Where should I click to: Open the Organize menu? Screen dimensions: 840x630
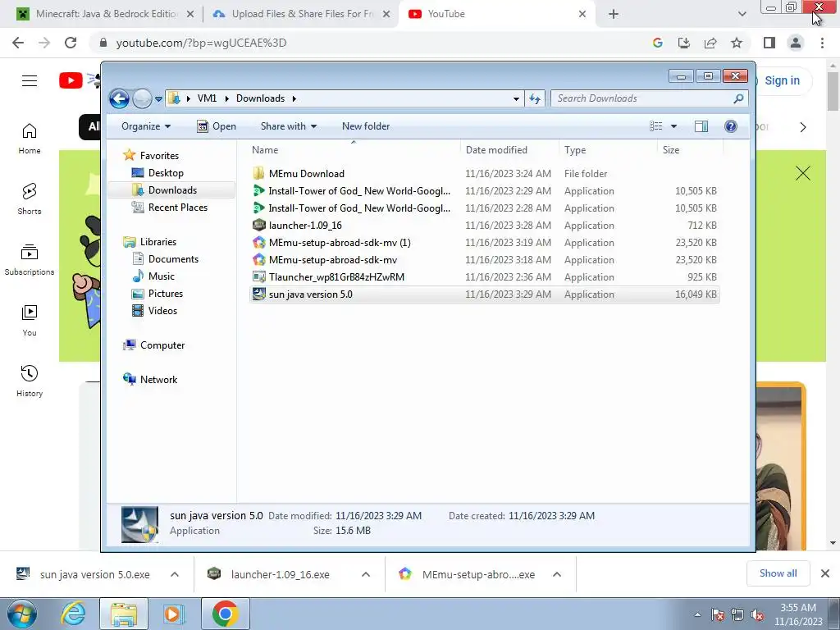[146, 126]
